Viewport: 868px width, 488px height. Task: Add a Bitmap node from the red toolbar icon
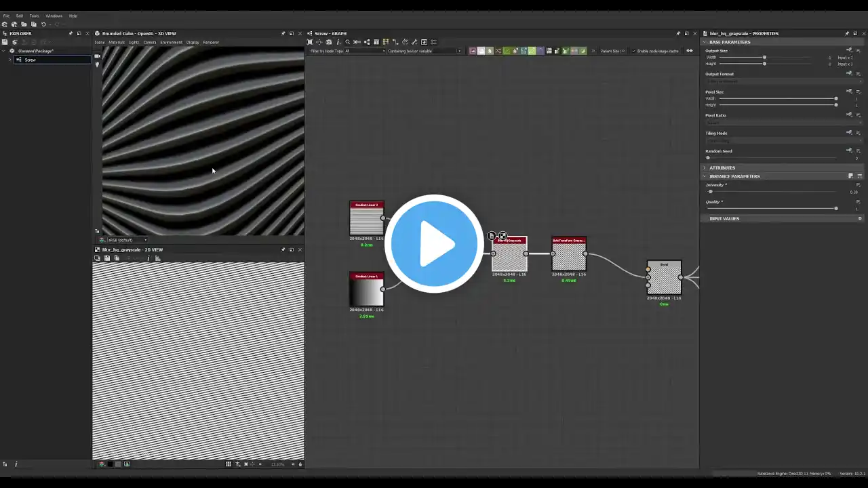click(x=473, y=51)
